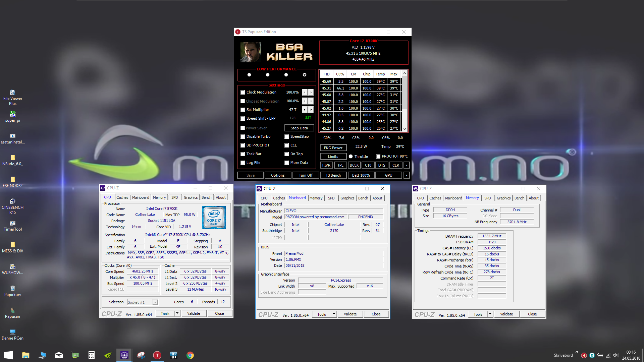644x362 pixels.
Task: Toggle Set Multiplier checkbox
Action: (243, 110)
